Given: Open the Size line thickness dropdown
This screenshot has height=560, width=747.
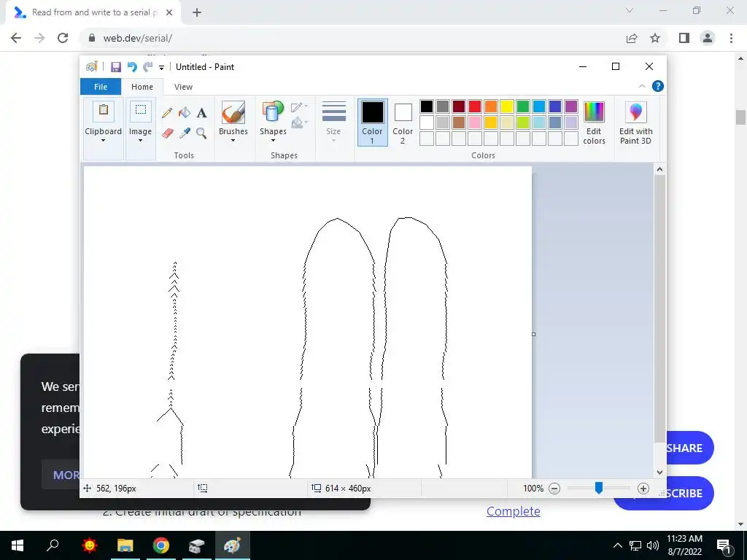Looking at the screenshot, I should [333, 122].
